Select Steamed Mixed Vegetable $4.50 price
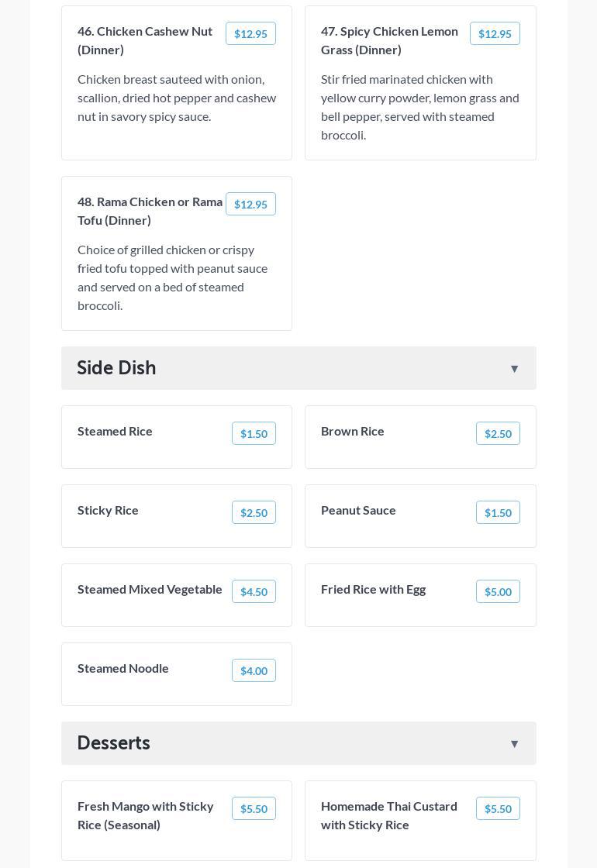Viewport: 597px width, 868px height. (254, 592)
